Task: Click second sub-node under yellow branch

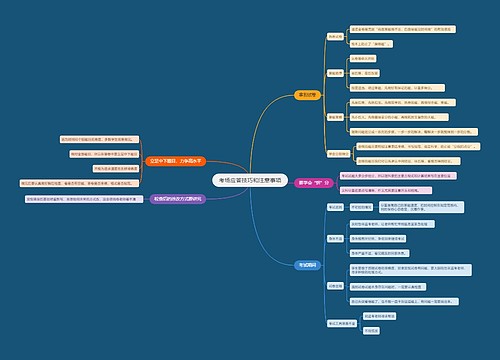Action: tap(335, 73)
